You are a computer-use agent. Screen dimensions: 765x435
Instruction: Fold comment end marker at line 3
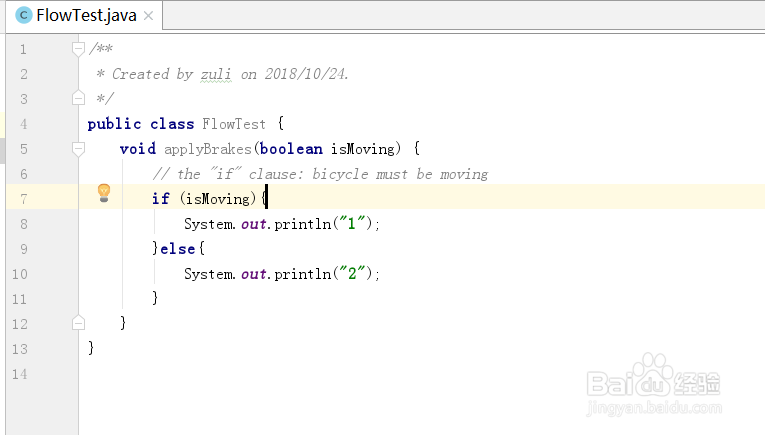pos(78,99)
